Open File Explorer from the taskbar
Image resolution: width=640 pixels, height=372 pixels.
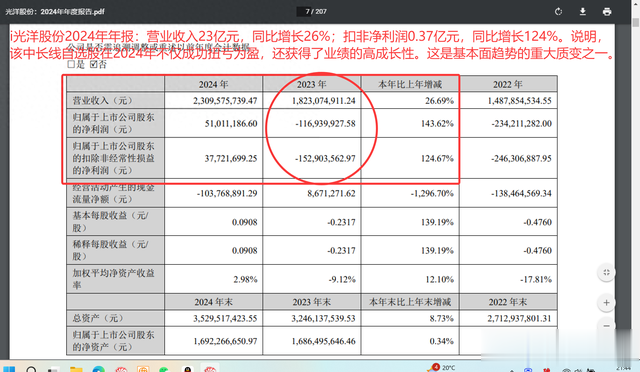tap(76, 369)
